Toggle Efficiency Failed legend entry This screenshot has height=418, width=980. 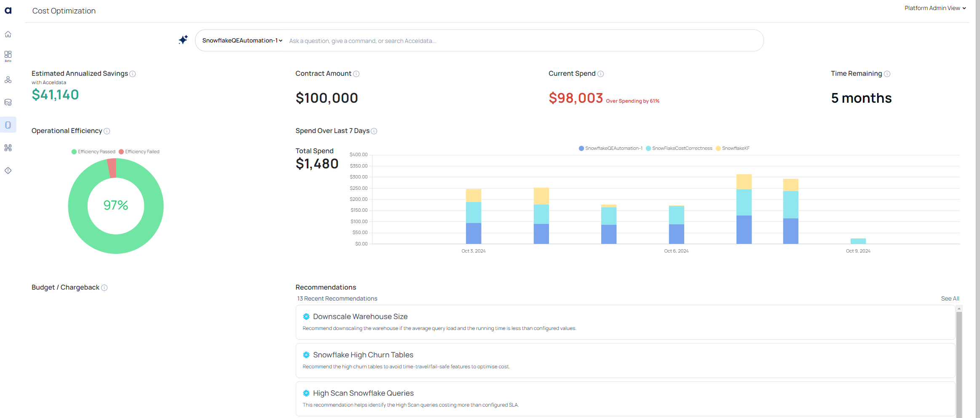tap(139, 152)
